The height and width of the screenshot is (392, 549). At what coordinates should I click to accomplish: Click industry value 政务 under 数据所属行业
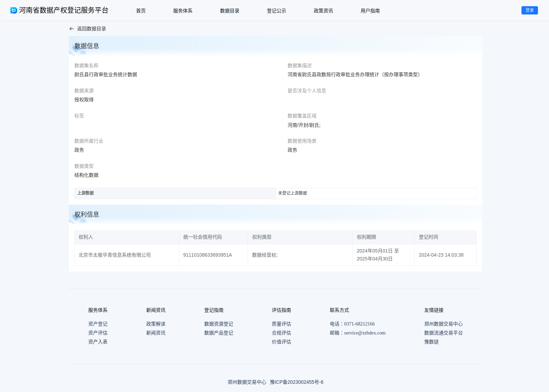(x=79, y=150)
